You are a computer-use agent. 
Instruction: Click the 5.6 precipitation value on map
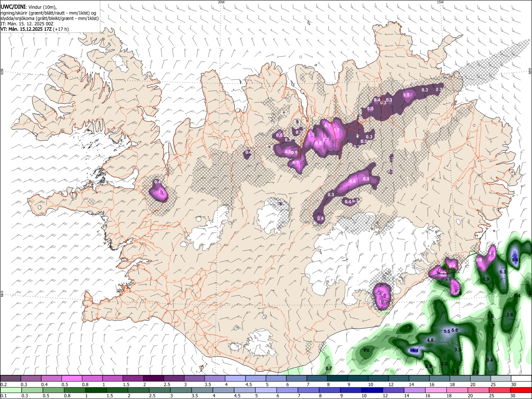click(x=455, y=330)
